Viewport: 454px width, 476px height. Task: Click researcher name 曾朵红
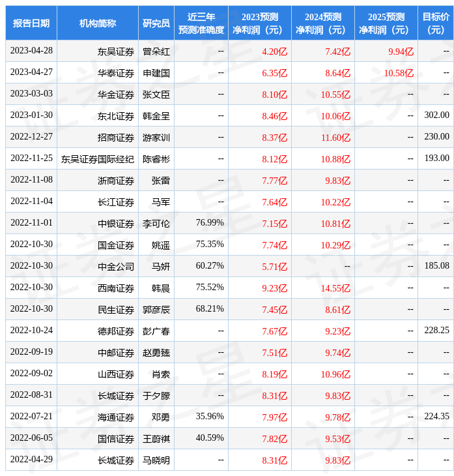156,52
